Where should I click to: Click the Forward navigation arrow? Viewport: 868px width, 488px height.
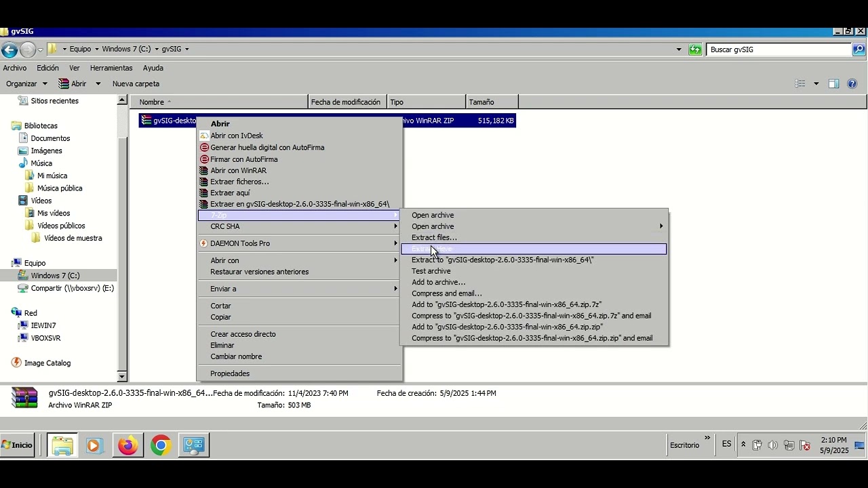(x=27, y=49)
